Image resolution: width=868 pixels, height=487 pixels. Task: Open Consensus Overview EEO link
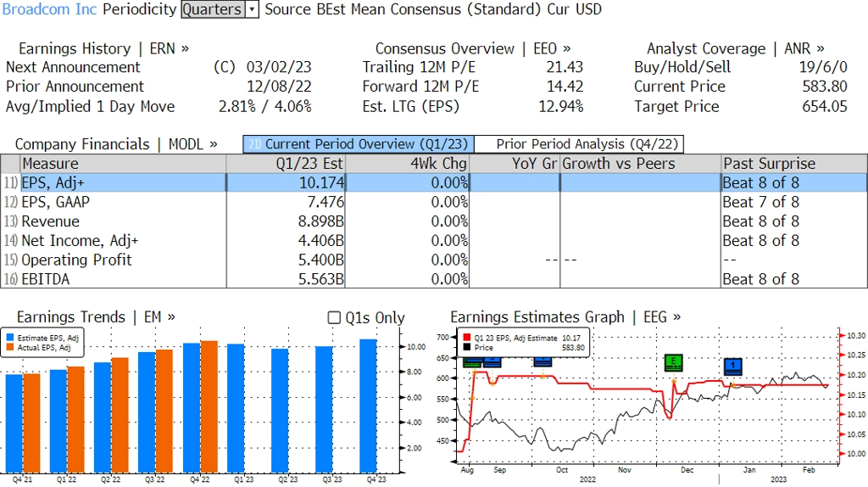click(473, 48)
